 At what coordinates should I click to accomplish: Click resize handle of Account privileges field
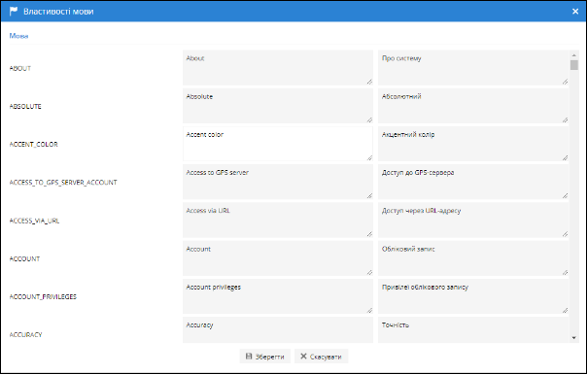click(x=369, y=310)
